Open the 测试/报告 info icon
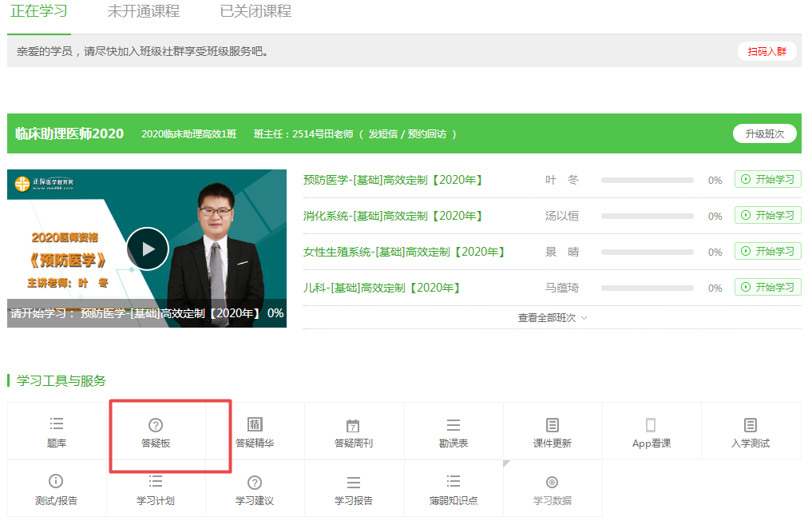812x529 pixels. point(56,482)
